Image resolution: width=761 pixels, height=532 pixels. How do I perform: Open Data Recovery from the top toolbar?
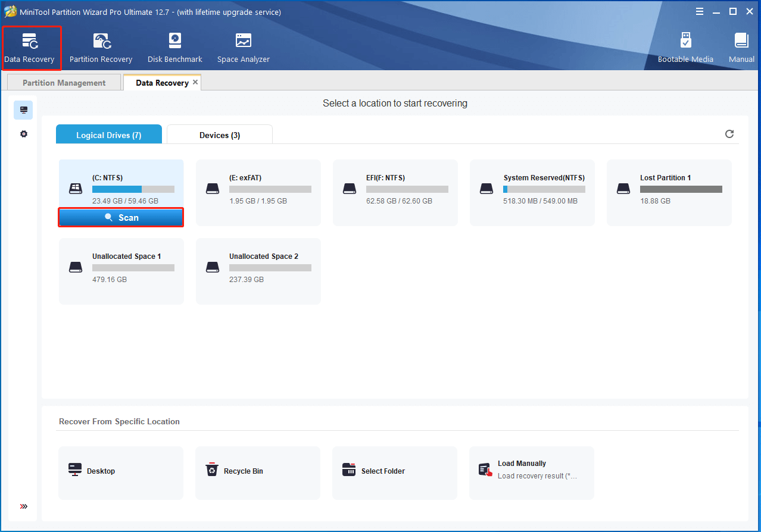[31, 48]
